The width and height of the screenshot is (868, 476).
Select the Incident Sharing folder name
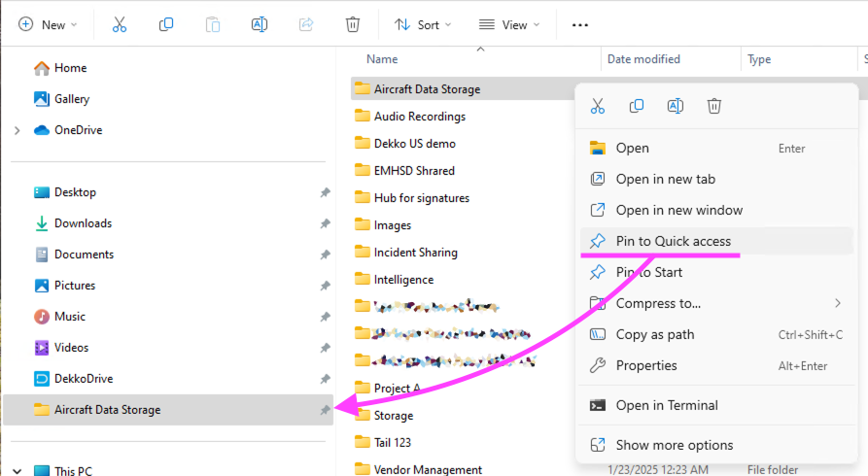[x=416, y=252]
